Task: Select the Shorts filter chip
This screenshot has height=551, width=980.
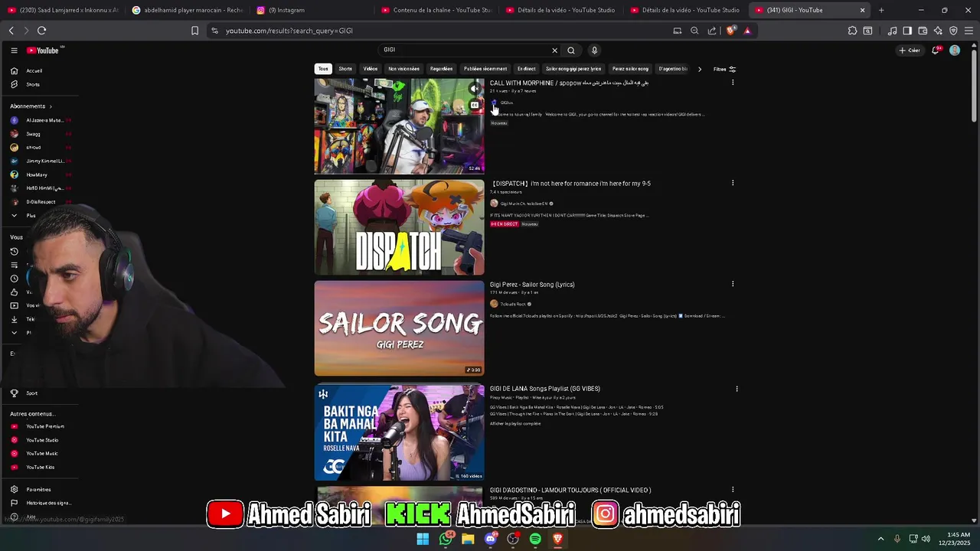Action: [345, 69]
